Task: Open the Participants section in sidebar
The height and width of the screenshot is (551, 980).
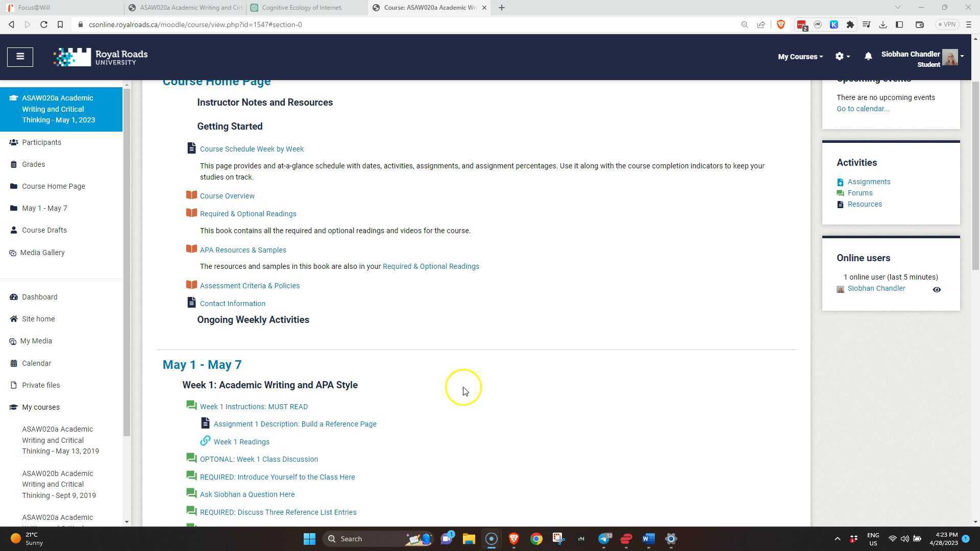Action: click(41, 142)
